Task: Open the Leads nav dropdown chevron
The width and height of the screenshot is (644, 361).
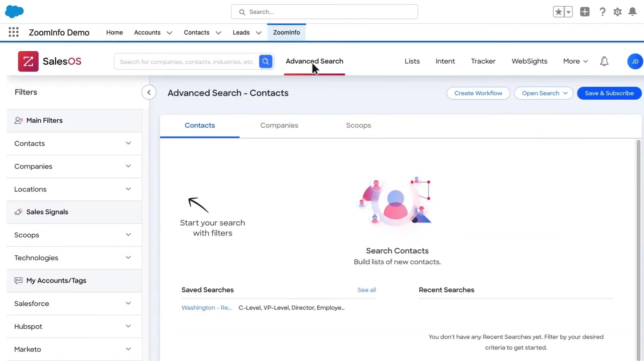Action: coord(259,33)
